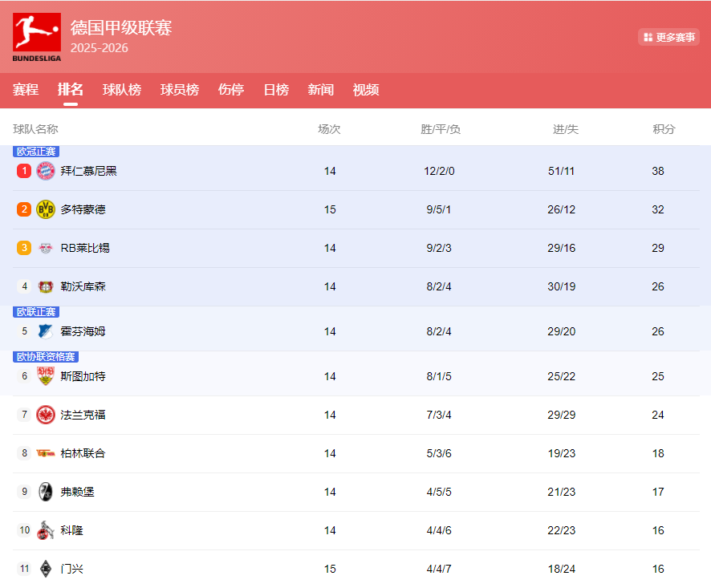Open the 新闻 tab
Viewport: 711px width, 588px height.
pos(321,90)
